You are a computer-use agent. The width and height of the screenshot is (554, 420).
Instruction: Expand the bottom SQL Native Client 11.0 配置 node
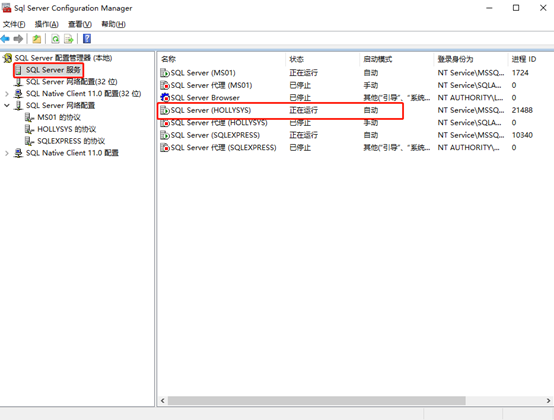(x=7, y=153)
